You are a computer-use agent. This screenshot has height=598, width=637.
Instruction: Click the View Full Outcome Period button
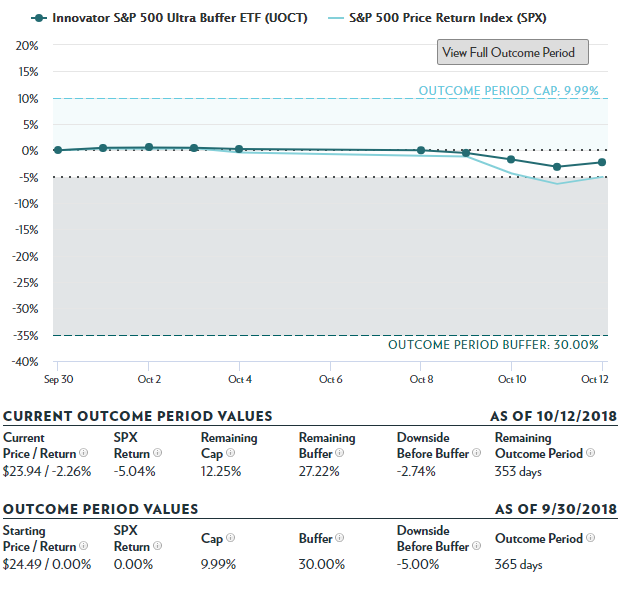[512, 52]
